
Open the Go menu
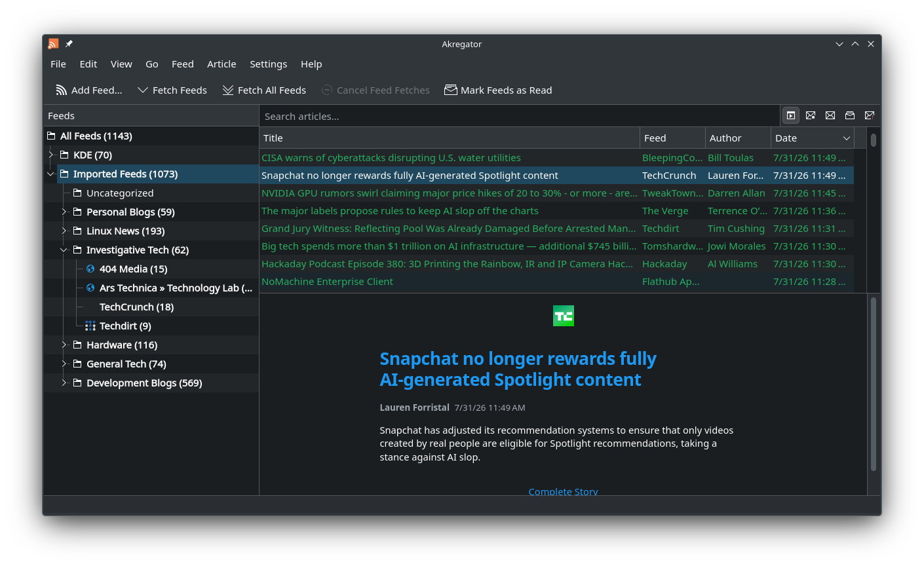click(x=152, y=64)
